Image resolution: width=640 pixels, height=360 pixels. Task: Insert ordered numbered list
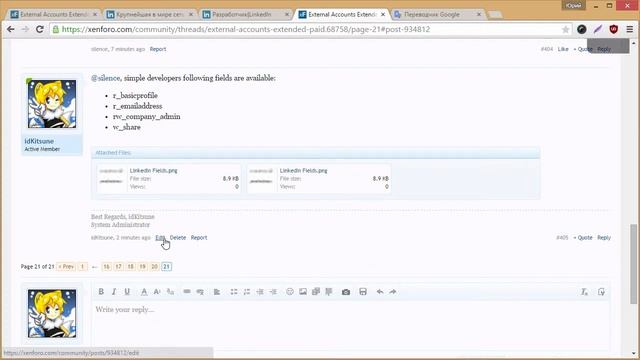pyautogui.click(x=247, y=291)
